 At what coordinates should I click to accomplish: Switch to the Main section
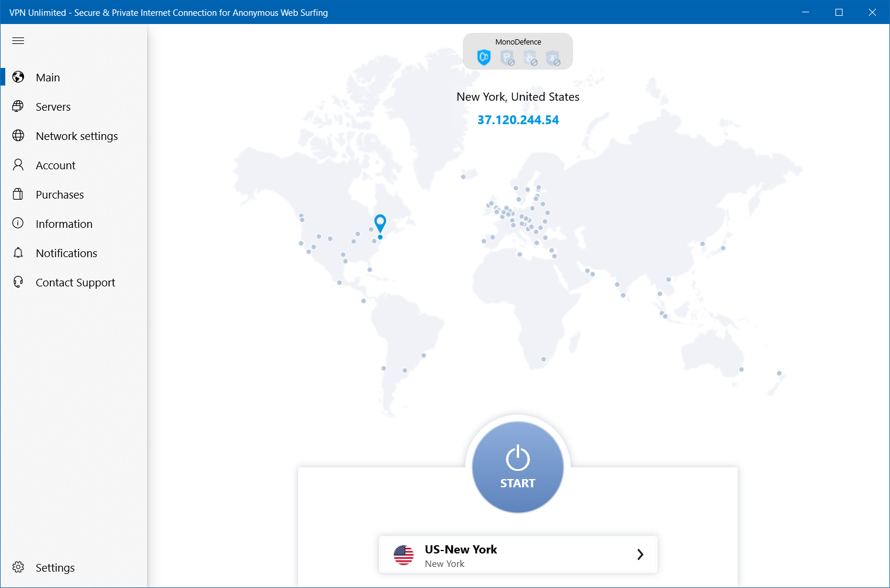[47, 77]
